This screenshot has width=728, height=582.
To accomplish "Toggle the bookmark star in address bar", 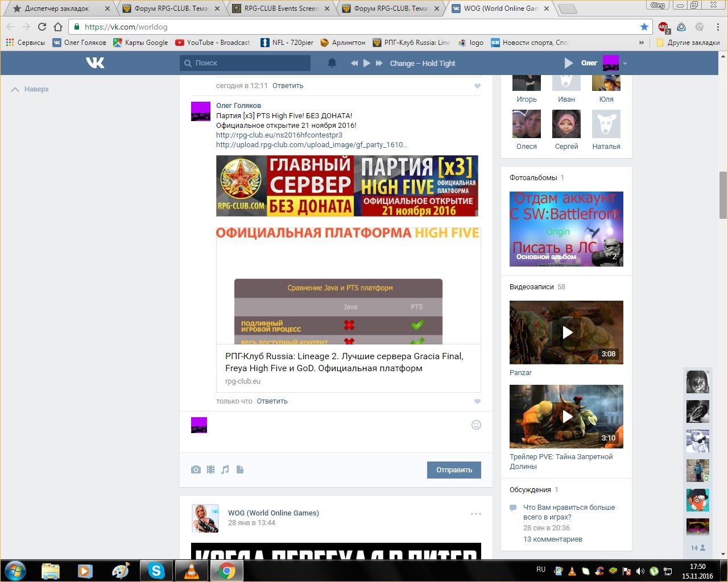I will [x=644, y=27].
